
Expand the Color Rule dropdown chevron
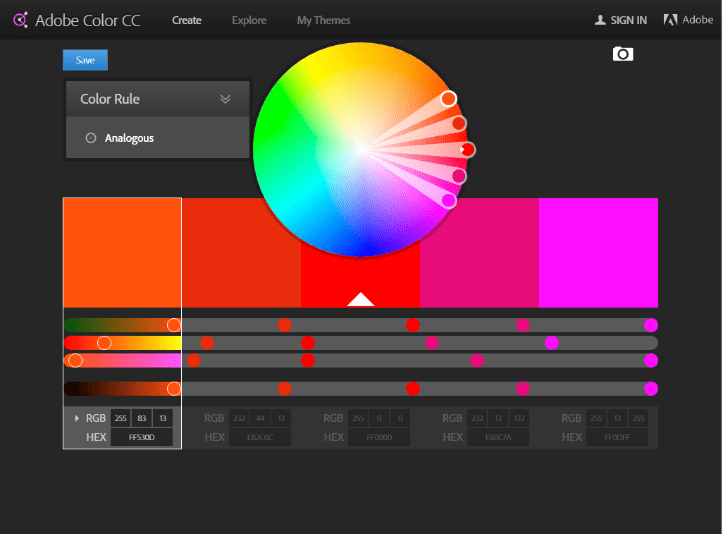[226, 99]
